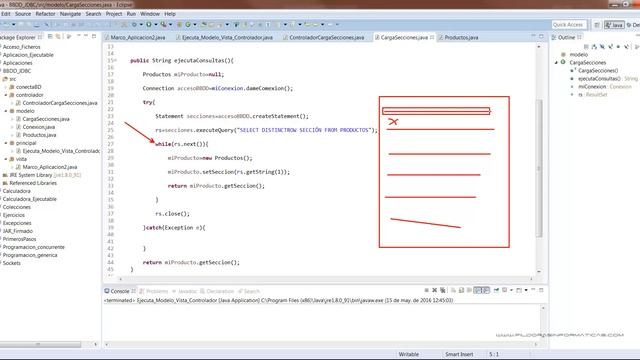This screenshot has height=360, width=640.
Task: Select the Sockets project
Action: [11, 263]
